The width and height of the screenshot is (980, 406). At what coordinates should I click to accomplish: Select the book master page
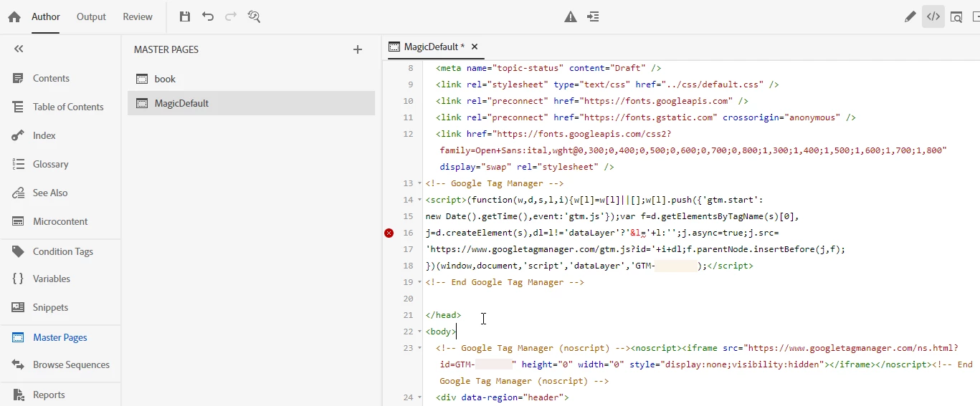point(251,79)
